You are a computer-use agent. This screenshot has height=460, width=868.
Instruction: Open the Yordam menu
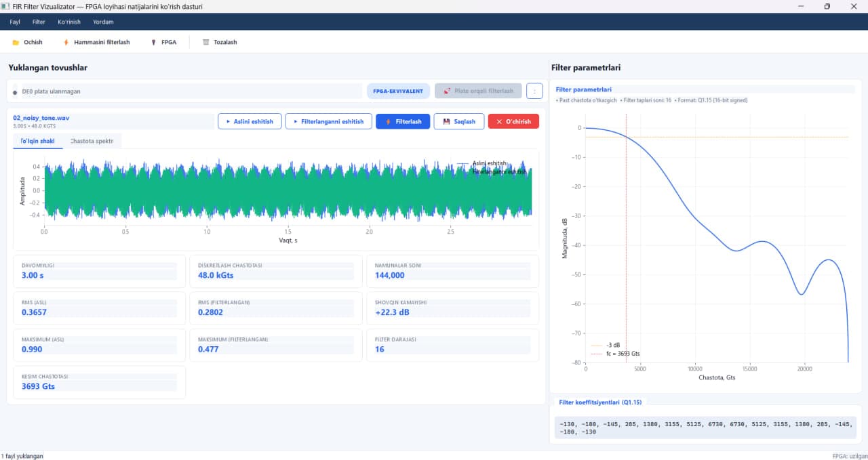point(103,22)
